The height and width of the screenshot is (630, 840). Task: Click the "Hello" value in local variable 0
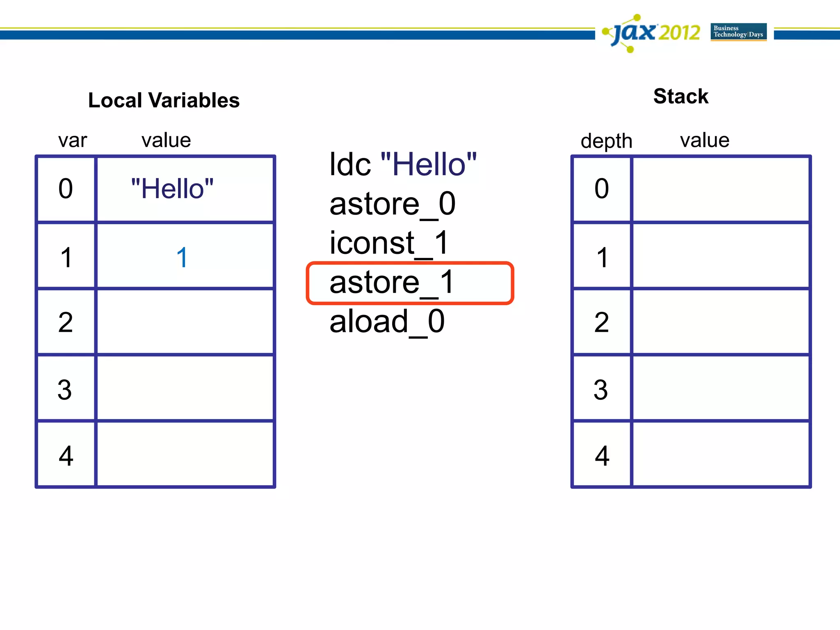click(x=172, y=189)
